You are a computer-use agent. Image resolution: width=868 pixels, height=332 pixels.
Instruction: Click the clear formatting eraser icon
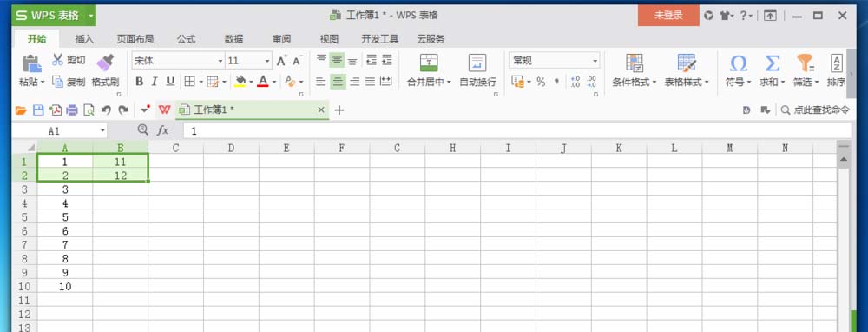coord(290,82)
